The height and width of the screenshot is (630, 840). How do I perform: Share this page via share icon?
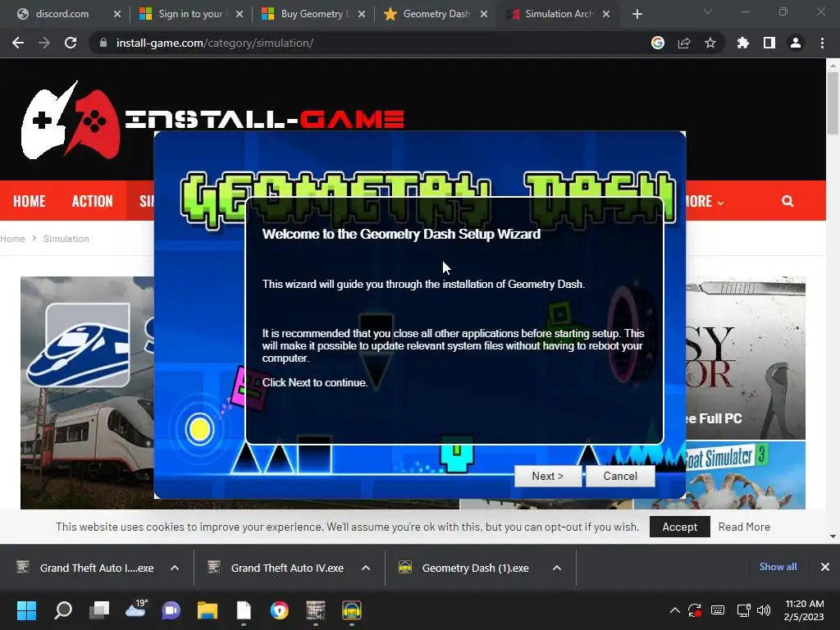pos(684,43)
